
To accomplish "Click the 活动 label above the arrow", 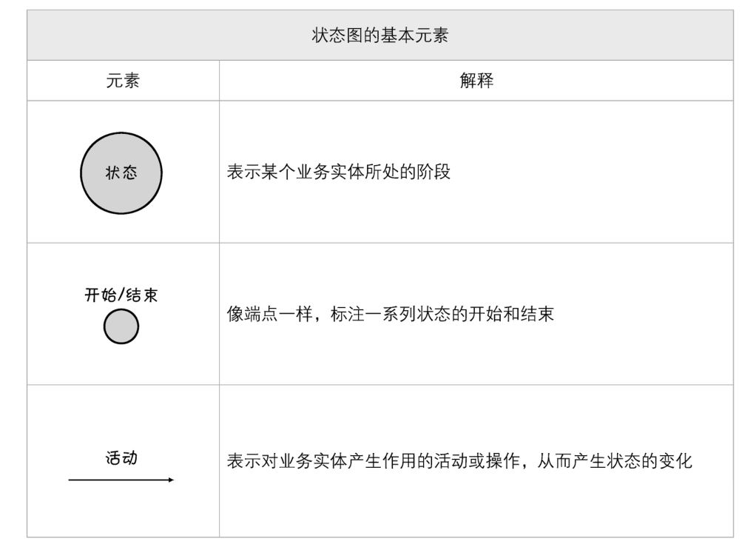I will tap(121, 457).
